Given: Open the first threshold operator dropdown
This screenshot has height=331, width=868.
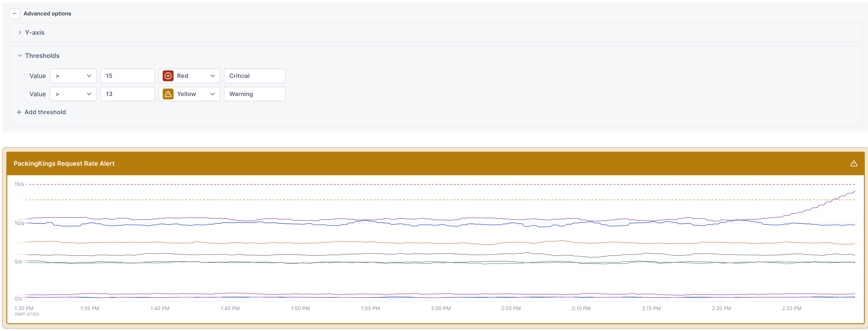Looking at the screenshot, I should [73, 76].
